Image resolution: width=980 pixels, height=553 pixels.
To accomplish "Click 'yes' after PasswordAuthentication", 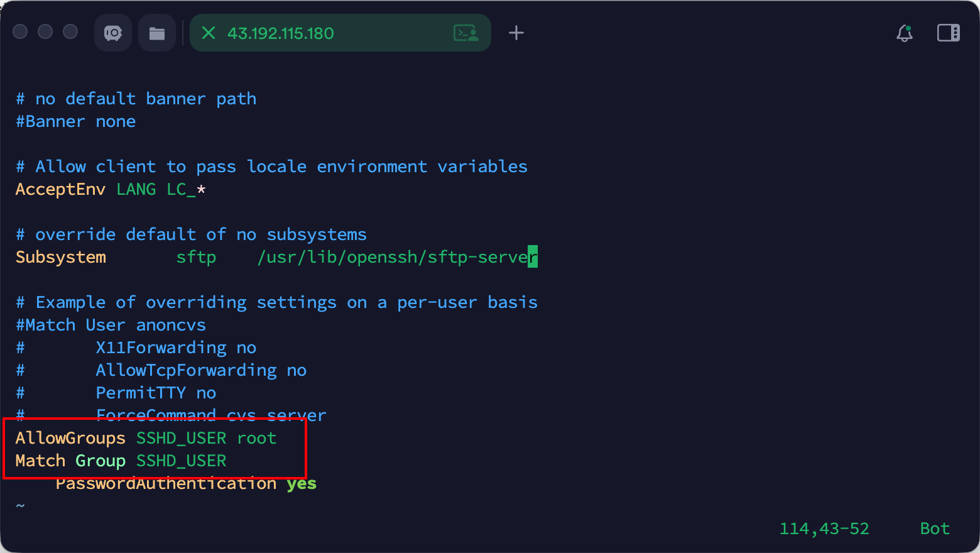I will coord(302,484).
